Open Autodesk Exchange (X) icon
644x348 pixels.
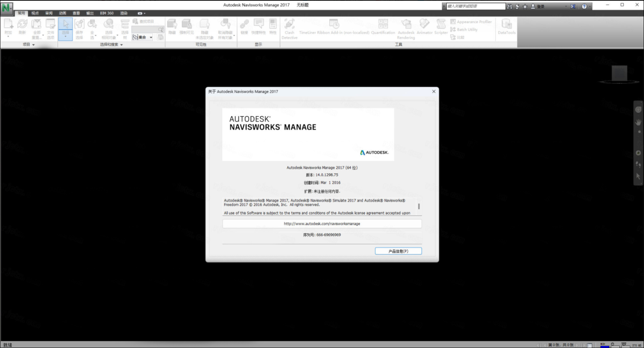click(573, 7)
